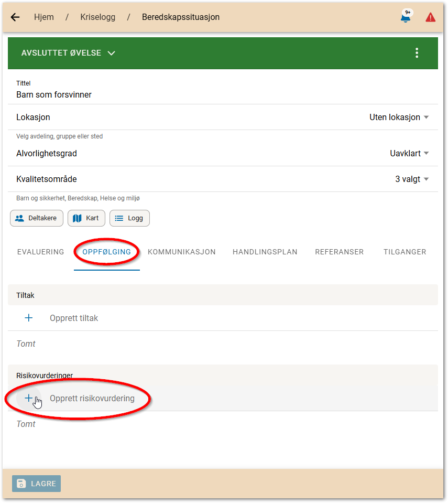The height and width of the screenshot is (503, 448).
Task: Open the 3 valgt Kvalitetsområde dropdown
Action: (412, 179)
